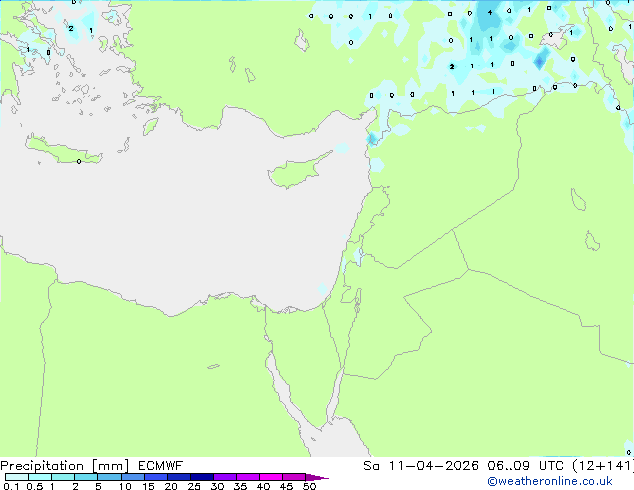
Task: Click the 'Precipitation [mm]' title text
Action: tap(64, 466)
